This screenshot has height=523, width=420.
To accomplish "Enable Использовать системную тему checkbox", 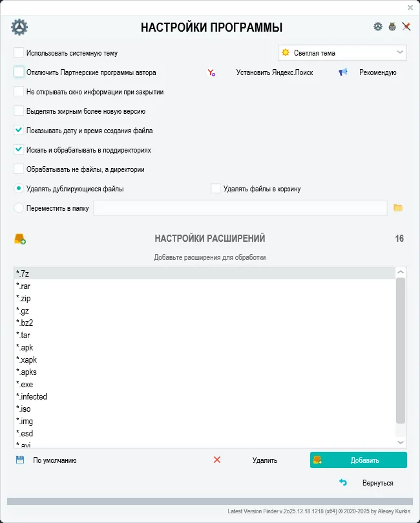I will [19, 53].
